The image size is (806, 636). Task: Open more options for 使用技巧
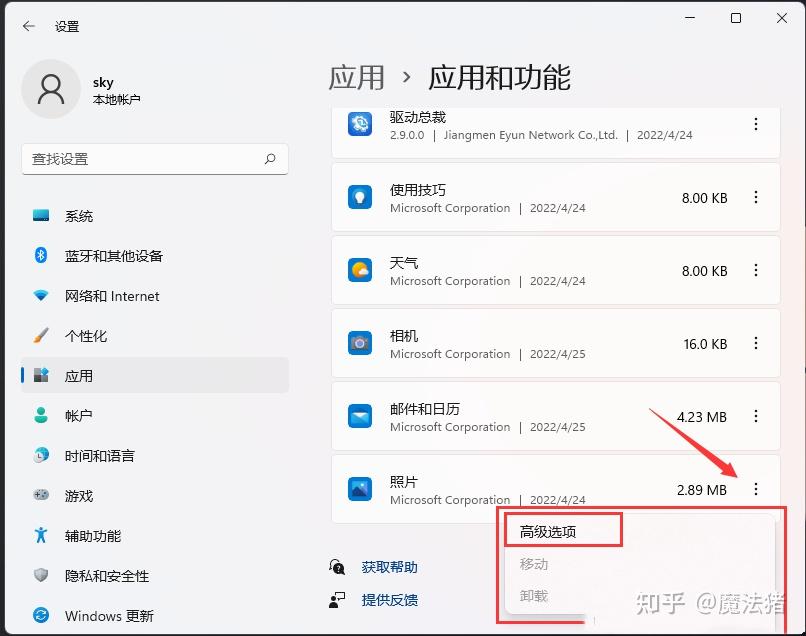pos(756,197)
